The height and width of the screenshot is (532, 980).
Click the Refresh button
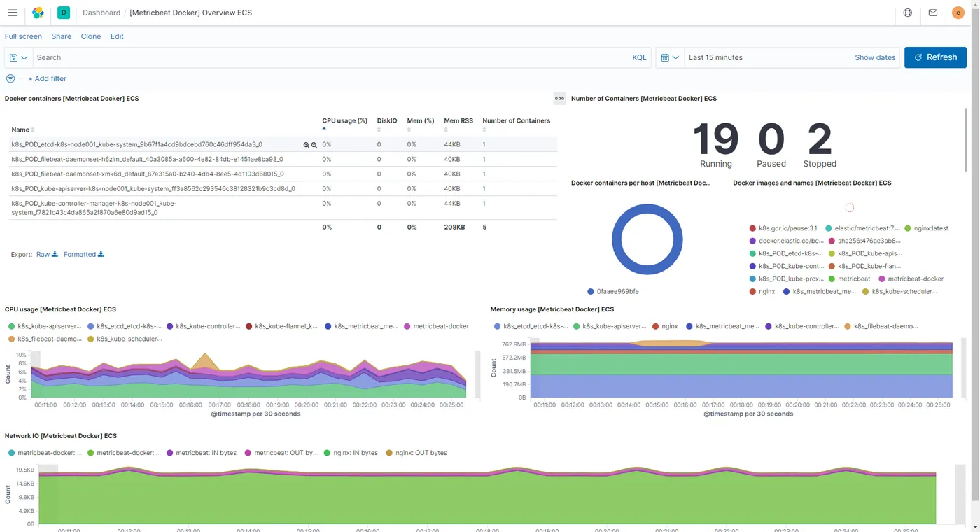[935, 57]
